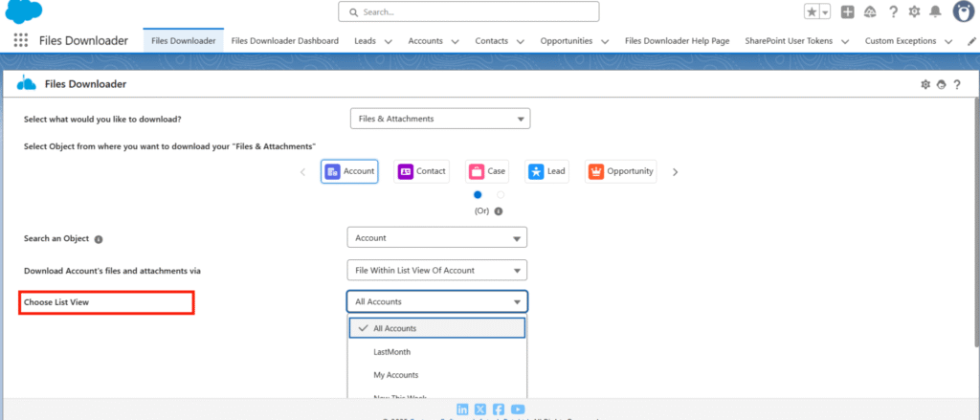Click info icon beside Search an Object

click(99, 239)
